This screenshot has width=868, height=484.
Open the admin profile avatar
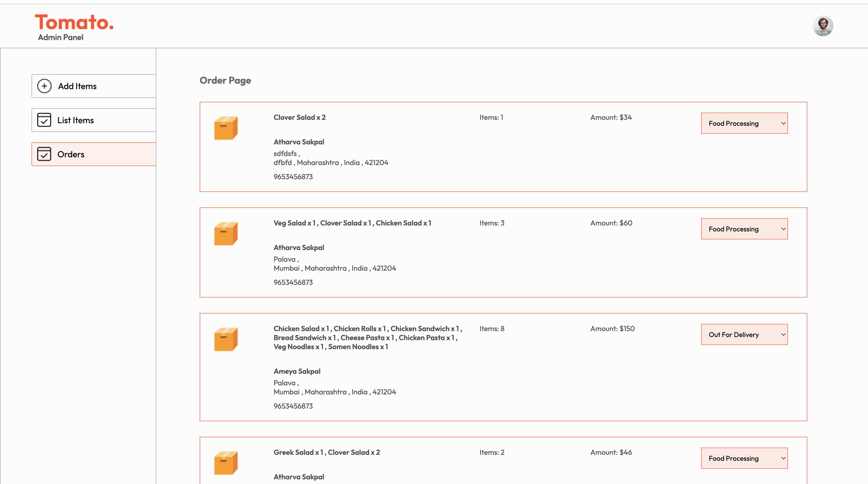point(823,26)
